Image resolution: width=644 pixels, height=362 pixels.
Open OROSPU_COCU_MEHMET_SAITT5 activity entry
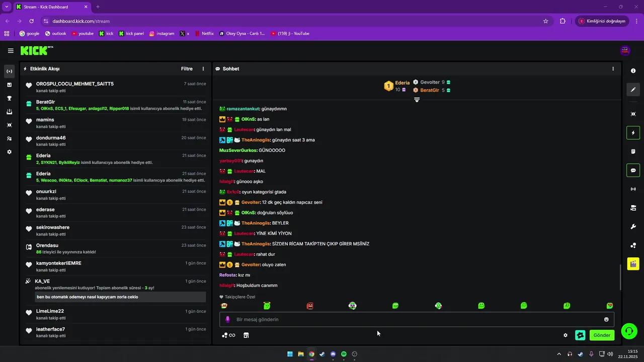coord(116,87)
